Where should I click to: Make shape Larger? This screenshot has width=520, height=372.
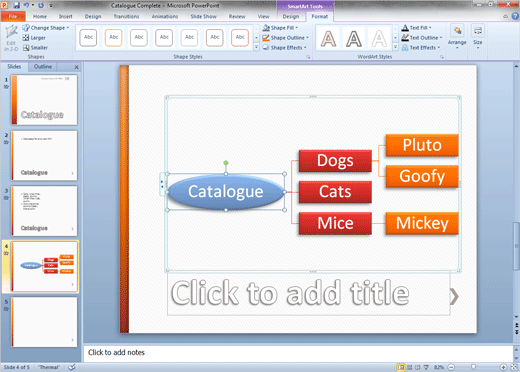tap(34, 38)
